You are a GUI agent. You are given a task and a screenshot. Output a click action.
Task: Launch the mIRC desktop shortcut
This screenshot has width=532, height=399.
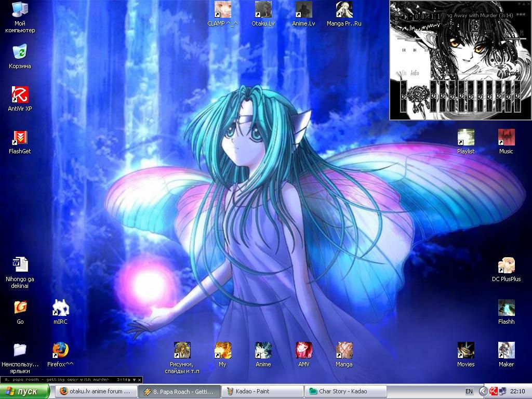pos(60,312)
